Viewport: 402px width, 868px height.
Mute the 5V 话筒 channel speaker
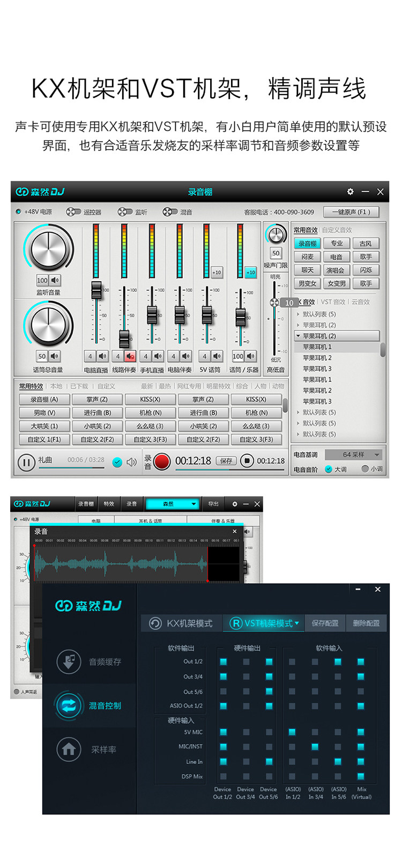[217, 356]
